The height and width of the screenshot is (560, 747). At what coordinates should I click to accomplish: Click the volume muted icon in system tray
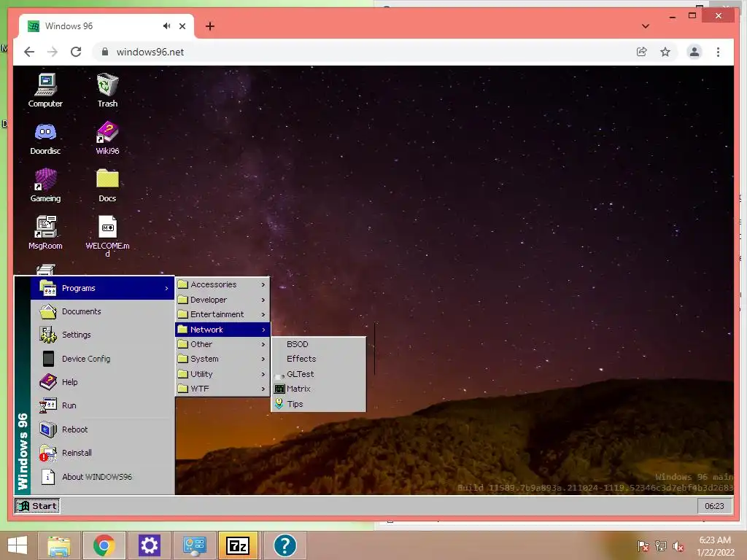(678, 546)
